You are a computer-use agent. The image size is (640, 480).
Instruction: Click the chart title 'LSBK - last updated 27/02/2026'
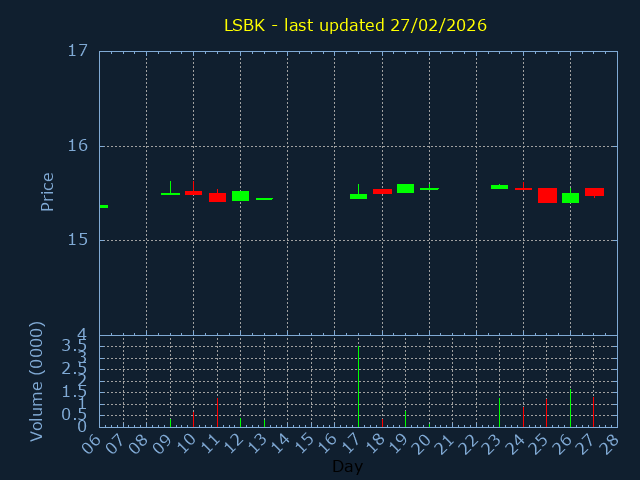[x=355, y=25]
